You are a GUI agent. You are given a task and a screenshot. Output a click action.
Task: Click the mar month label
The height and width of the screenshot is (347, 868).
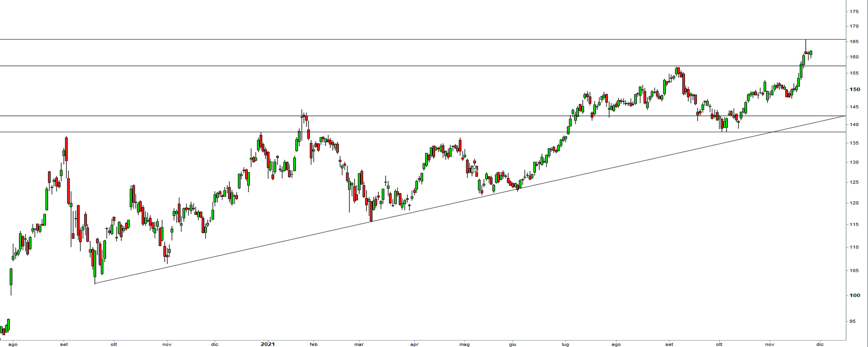pyautogui.click(x=359, y=344)
